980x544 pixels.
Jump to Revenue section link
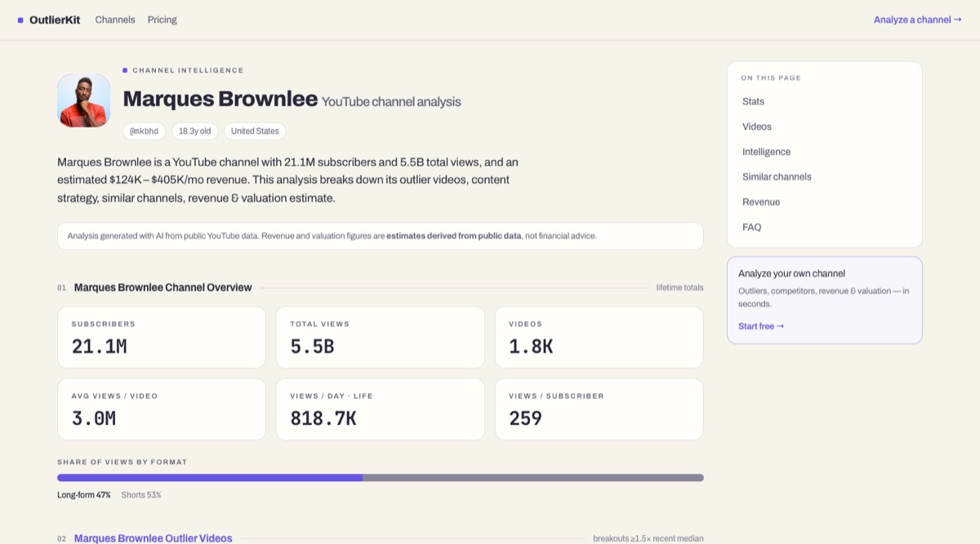[x=761, y=202]
